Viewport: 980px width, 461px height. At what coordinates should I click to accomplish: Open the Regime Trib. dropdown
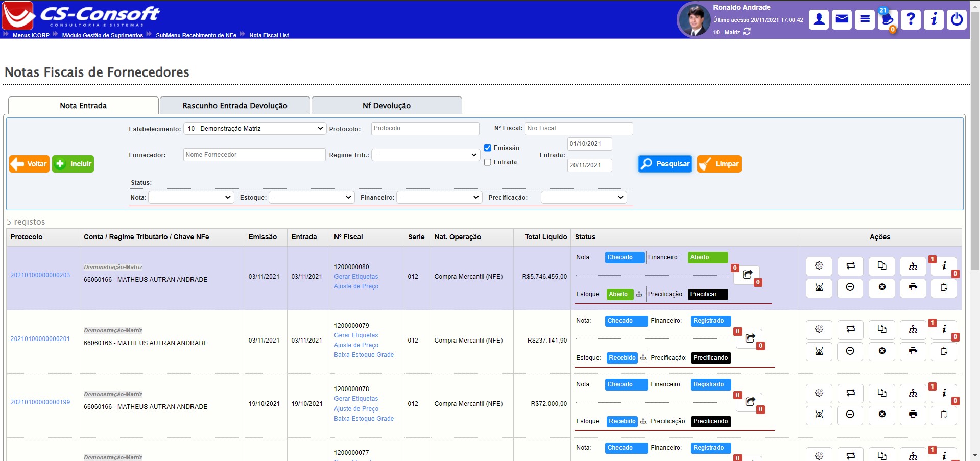[x=425, y=155]
